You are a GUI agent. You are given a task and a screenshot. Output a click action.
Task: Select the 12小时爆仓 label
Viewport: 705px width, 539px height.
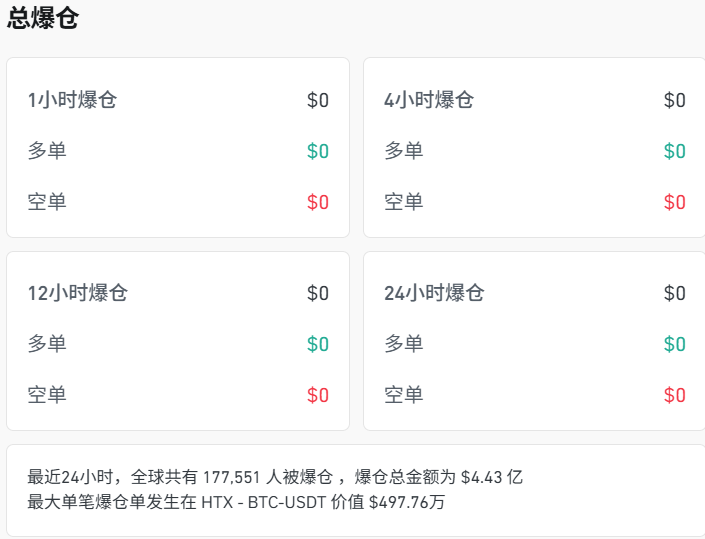coord(78,293)
